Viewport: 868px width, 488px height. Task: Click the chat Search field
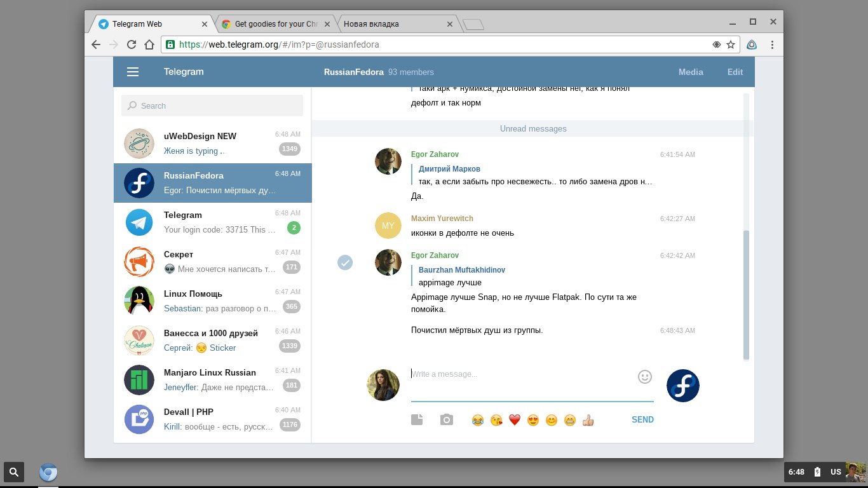[212, 105]
